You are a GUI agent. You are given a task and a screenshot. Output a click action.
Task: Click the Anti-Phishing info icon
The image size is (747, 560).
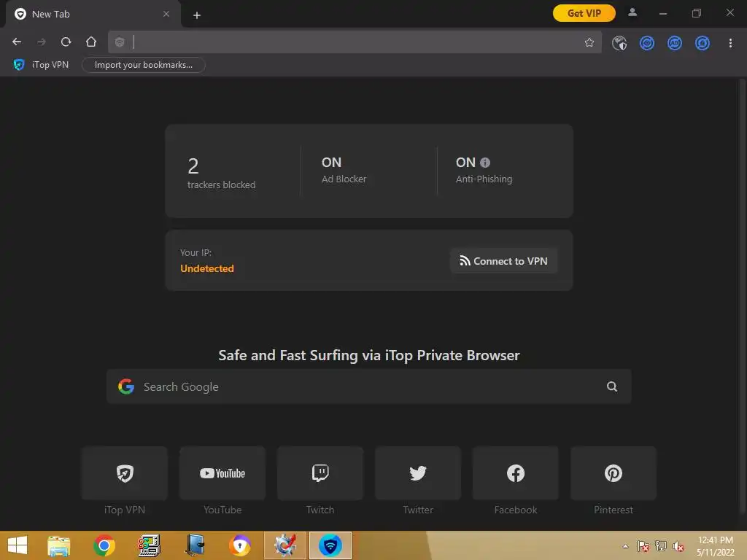pyautogui.click(x=485, y=163)
